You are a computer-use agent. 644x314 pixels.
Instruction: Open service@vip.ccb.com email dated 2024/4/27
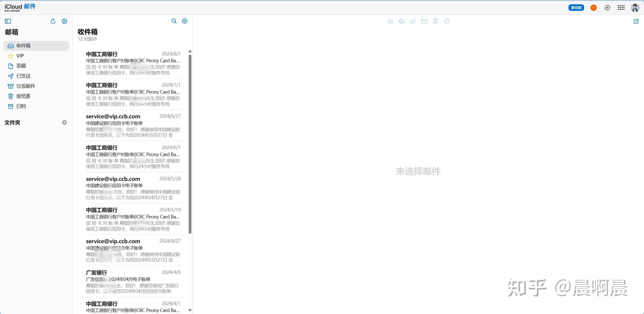click(133, 250)
